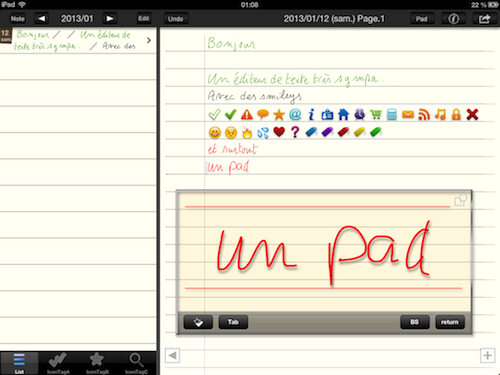Click the warning triangle icon
Image resolution: width=500 pixels, height=375 pixels.
pos(247,115)
